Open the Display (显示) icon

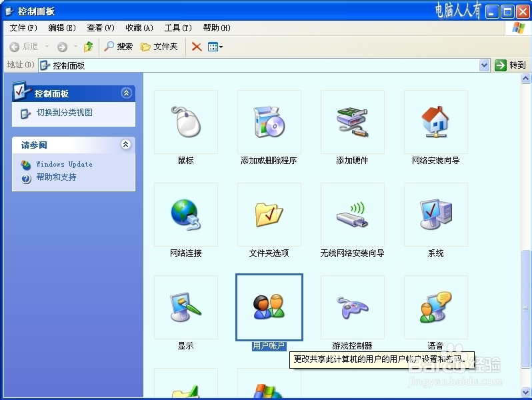click(x=186, y=307)
